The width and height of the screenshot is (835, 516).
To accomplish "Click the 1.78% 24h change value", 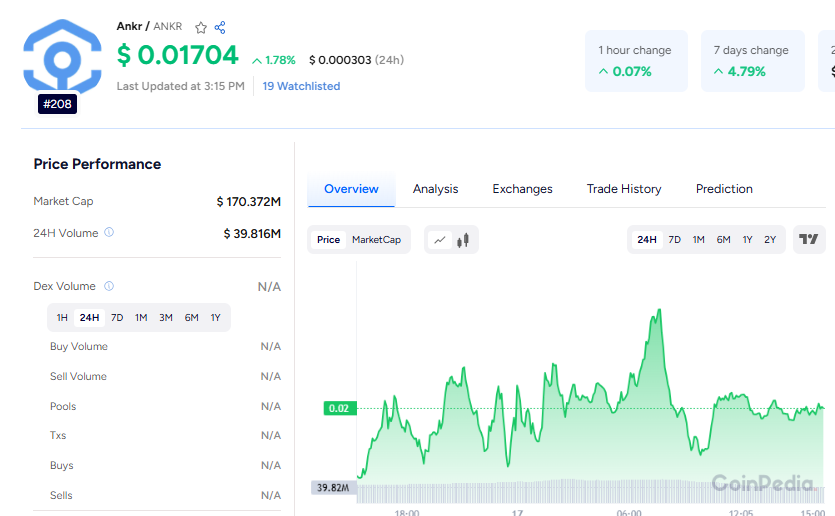I will pyautogui.click(x=274, y=60).
